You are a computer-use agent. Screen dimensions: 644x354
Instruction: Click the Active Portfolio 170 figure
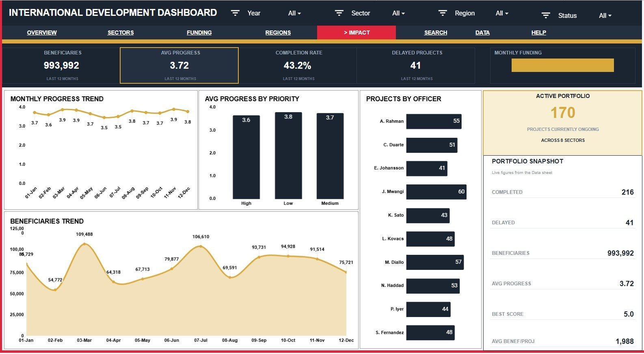[x=563, y=113]
